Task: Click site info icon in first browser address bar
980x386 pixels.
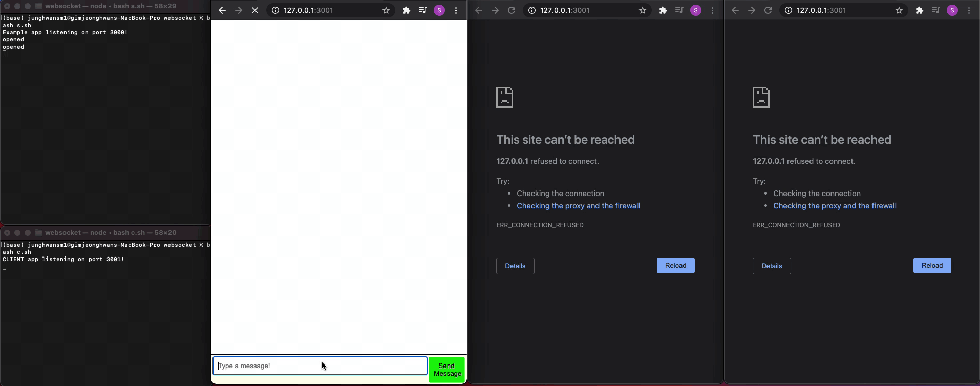Action: click(275, 10)
